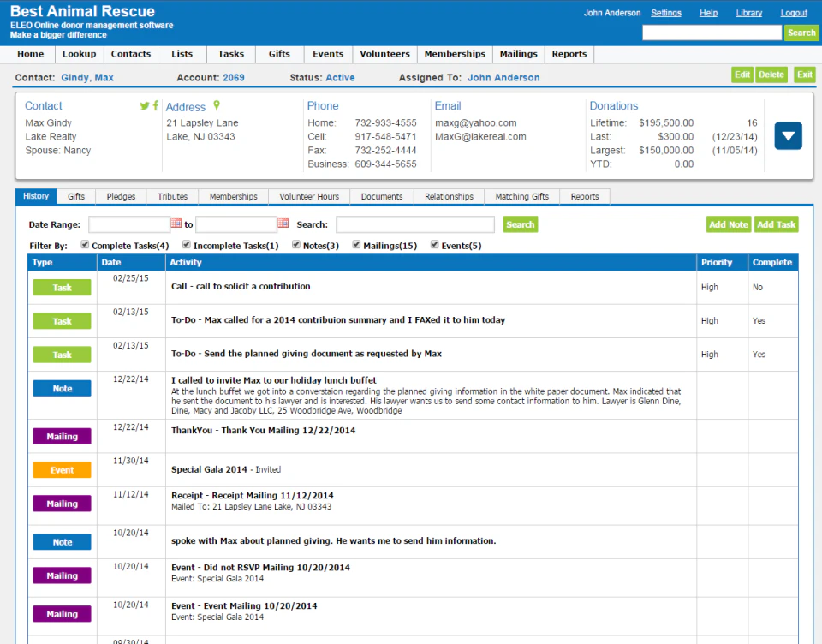Click the blue Note badge dated 12/22/14

(x=61, y=388)
